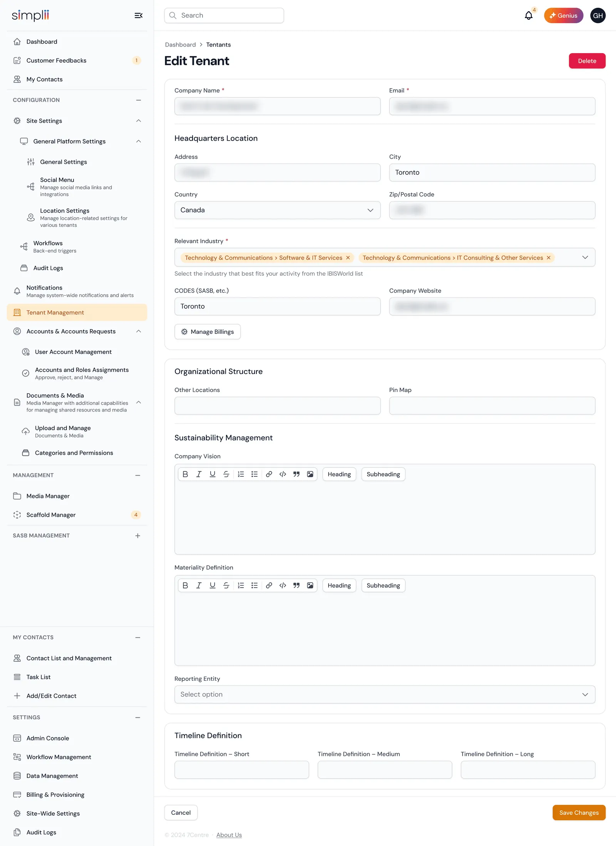Click the Cancel button

point(181,812)
